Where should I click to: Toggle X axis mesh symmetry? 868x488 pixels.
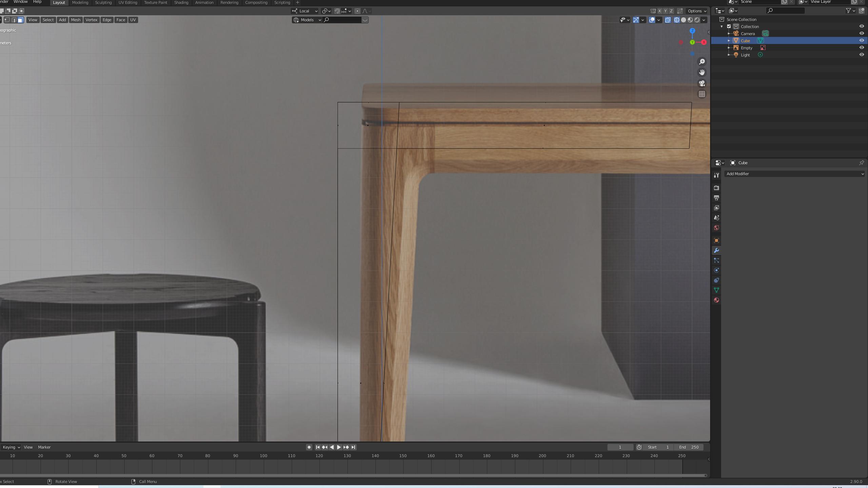point(659,11)
